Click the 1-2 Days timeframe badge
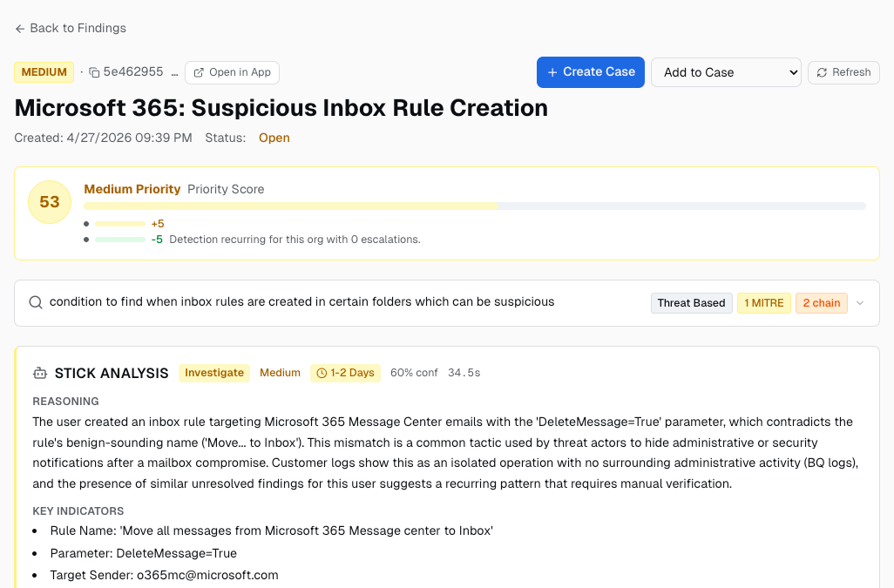 click(346, 373)
